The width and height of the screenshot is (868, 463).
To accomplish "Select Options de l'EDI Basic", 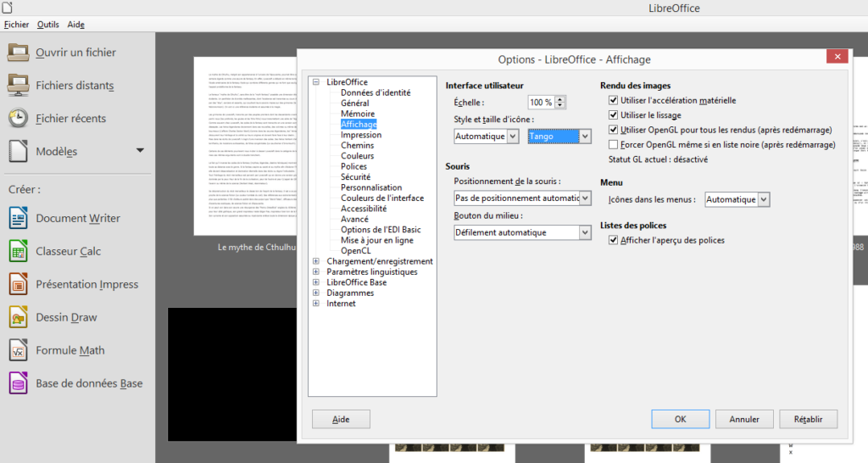I will pyautogui.click(x=381, y=229).
